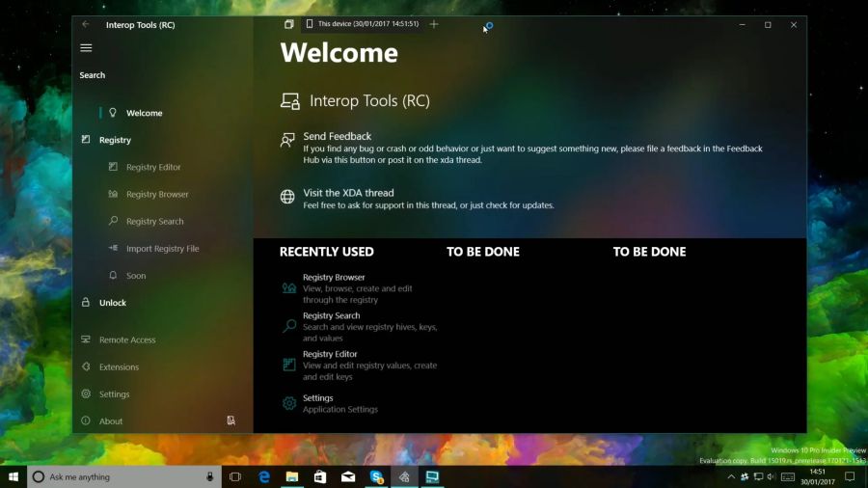
Task: Click the Remote Access icon
Action: point(86,339)
